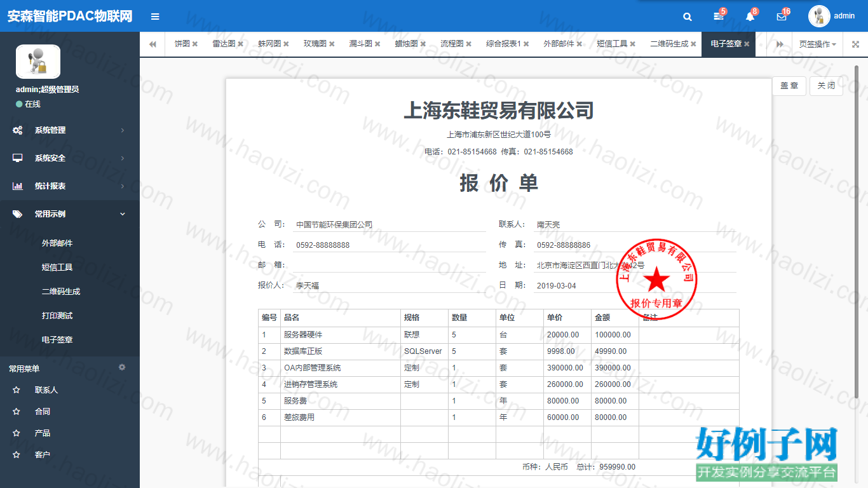Open bell notifications with badge 8
This screenshot has height=488, width=868.
[x=750, y=17]
